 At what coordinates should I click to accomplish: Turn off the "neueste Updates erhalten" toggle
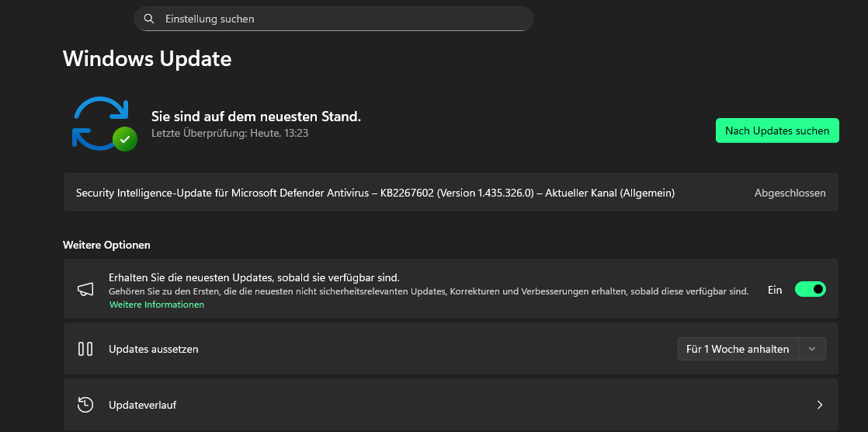point(810,290)
